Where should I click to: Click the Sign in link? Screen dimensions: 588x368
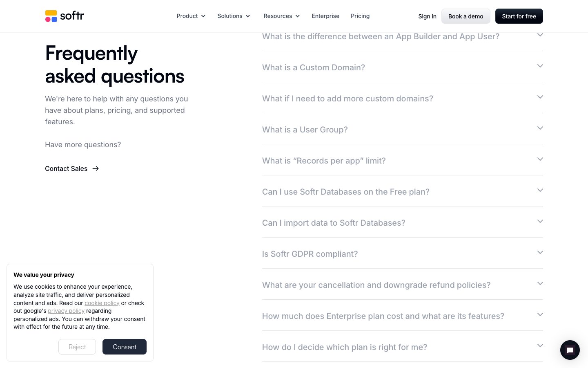pyautogui.click(x=427, y=16)
